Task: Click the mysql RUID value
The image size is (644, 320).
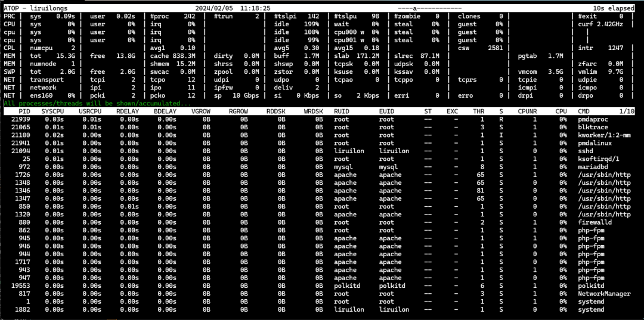Action: pos(343,167)
